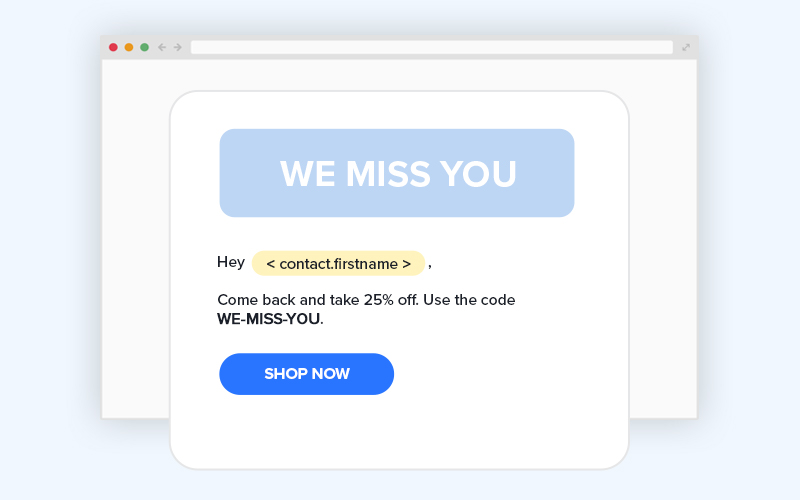Click the green maximize dot
Viewport: 800px width, 500px height.
point(144,47)
